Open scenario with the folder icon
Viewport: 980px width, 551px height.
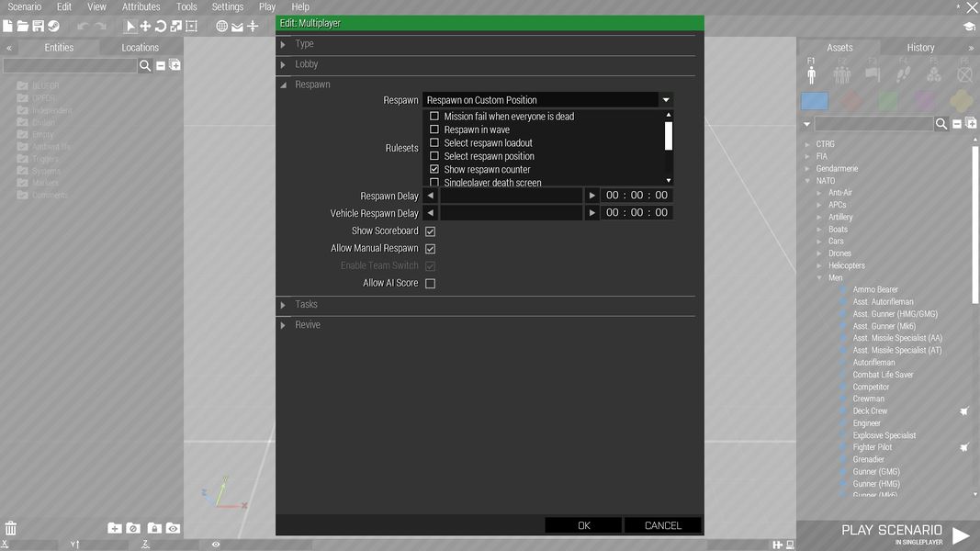point(23,27)
